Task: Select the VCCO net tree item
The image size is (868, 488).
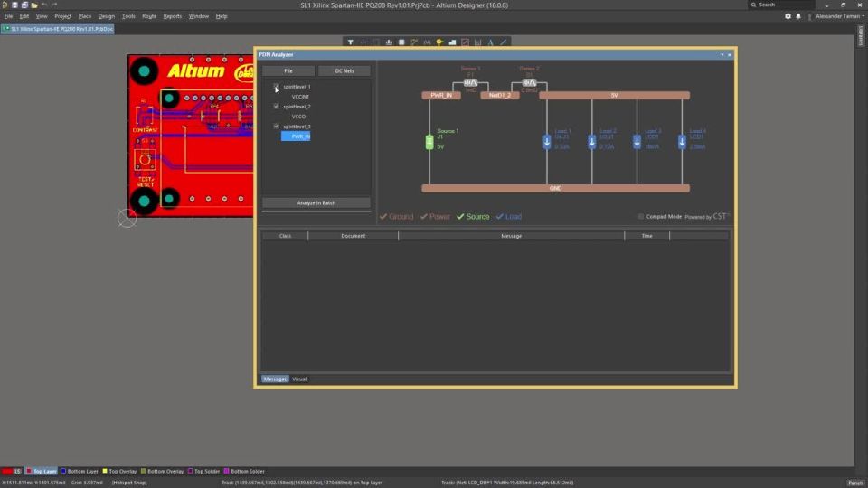Action: click(298, 117)
